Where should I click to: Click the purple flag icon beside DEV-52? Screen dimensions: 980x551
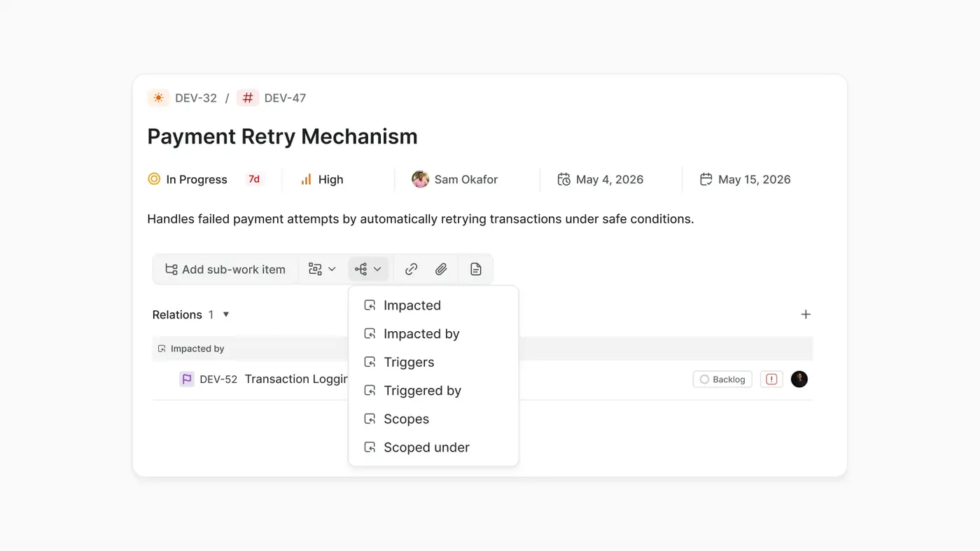click(x=187, y=379)
